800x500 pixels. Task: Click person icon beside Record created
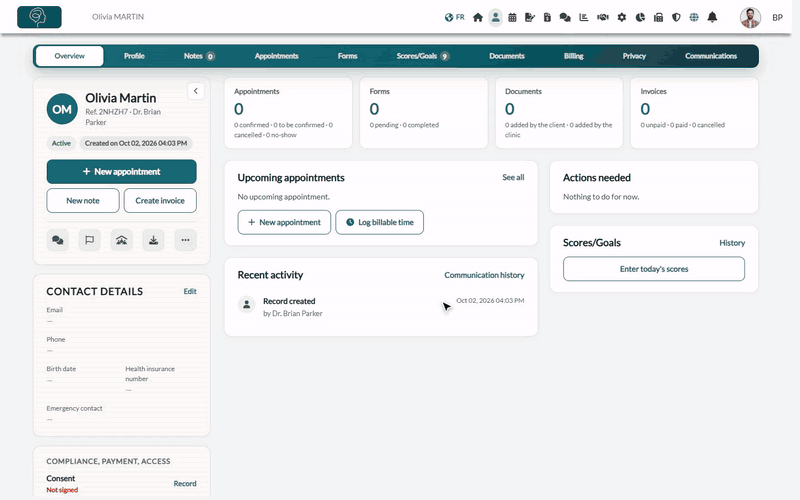pos(246,305)
